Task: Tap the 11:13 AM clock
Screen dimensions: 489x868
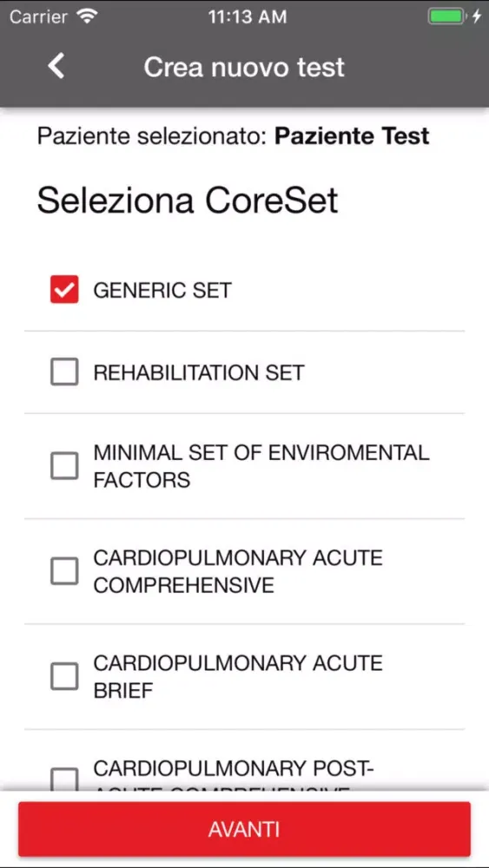Action: pyautogui.click(x=248, y=16)
